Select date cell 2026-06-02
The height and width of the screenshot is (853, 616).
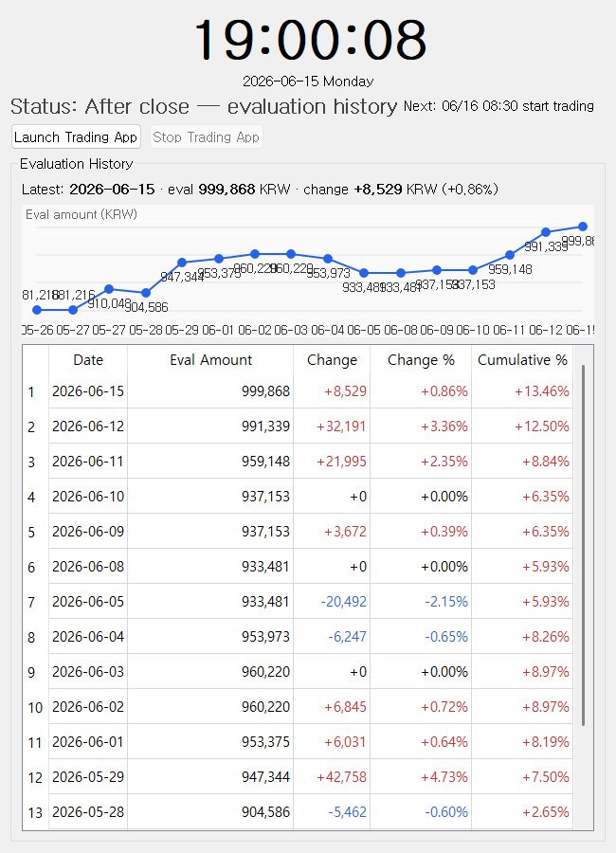click(88, 707)
